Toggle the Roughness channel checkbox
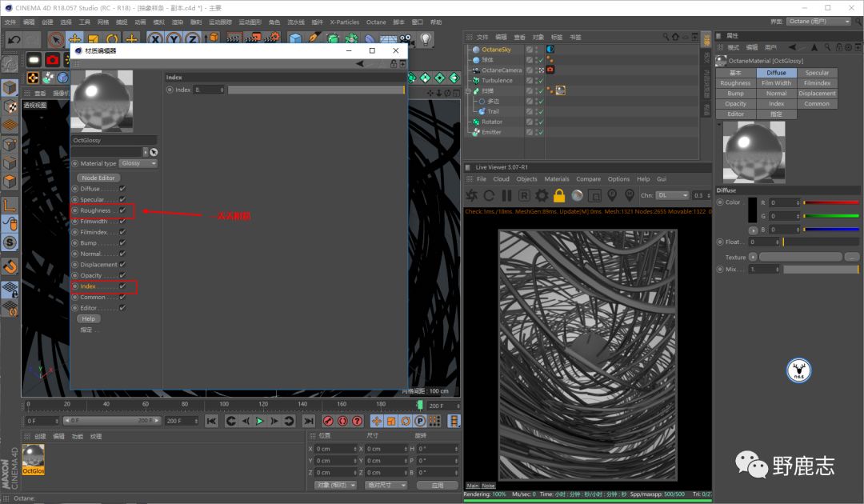864x504 pixels. tap(122, 210)
